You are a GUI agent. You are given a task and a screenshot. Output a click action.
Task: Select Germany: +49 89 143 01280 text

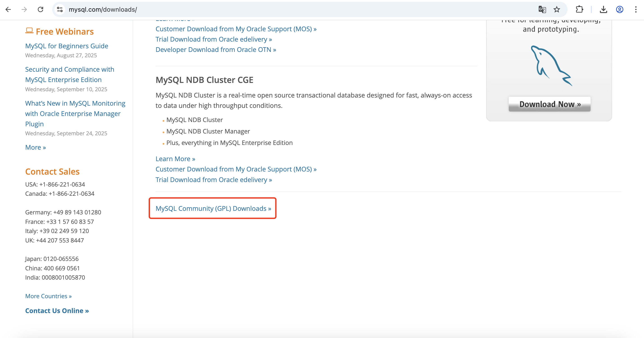point(63,212)
